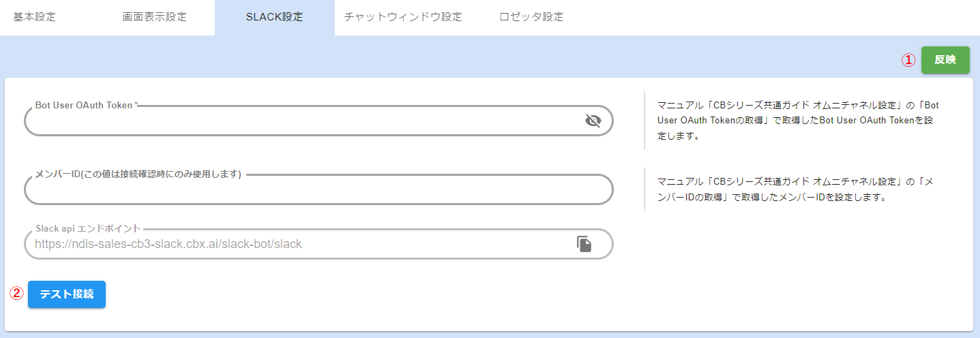Click the Bot User OAuth Token label

84,106
